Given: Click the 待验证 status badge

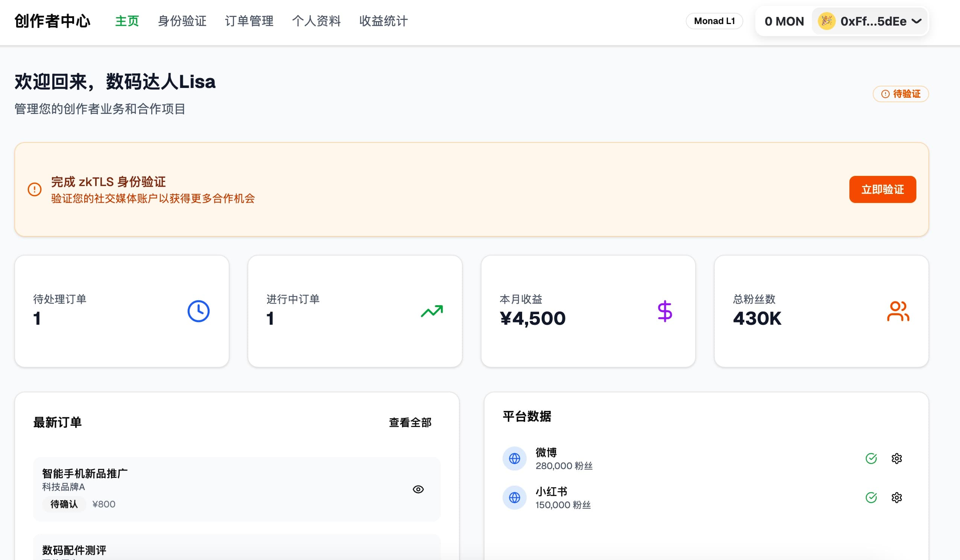Looking at the screenshot, I should point(900,94).
